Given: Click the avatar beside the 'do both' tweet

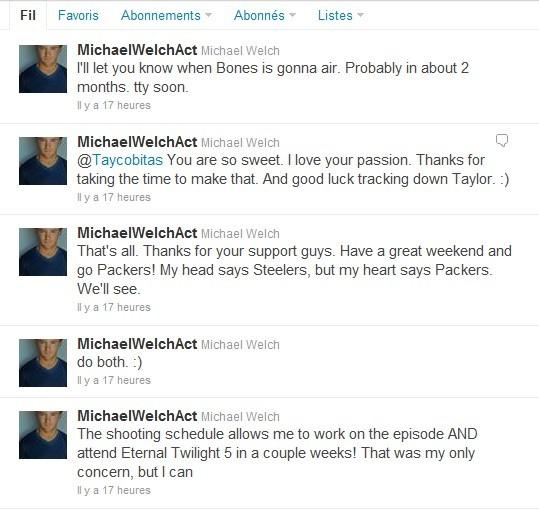Looking at the screenshot, I should click(x=43, y=363).
